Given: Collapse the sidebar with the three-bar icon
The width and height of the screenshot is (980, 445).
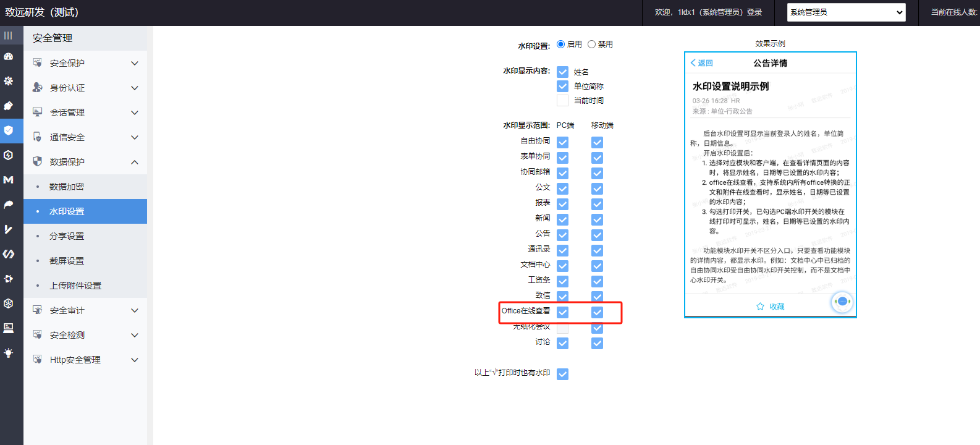Looking at the screenshot, I should pos(8,35).
